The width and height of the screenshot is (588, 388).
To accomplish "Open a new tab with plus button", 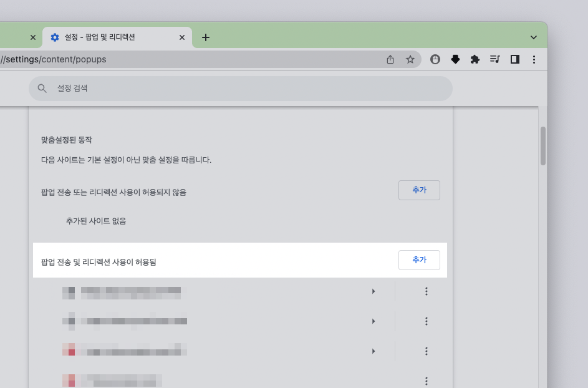I will 206,37.
